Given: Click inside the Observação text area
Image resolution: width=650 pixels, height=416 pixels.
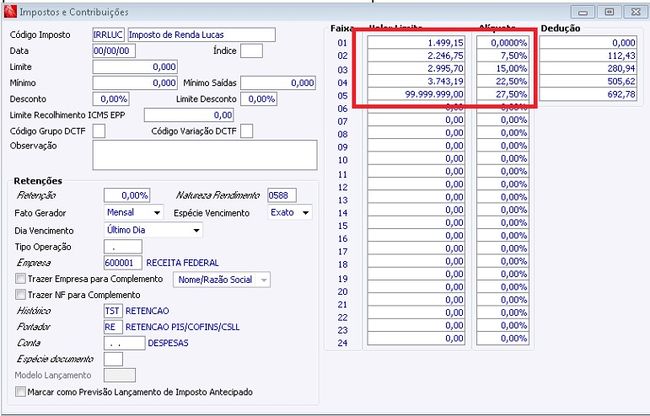Looking at the screenshot, I should pos(205,155).
